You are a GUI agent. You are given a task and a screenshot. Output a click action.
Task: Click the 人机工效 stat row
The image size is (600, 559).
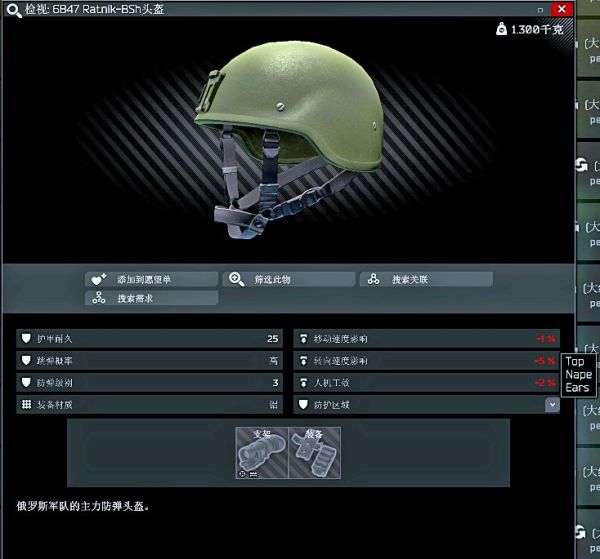(x=427, y=383)
